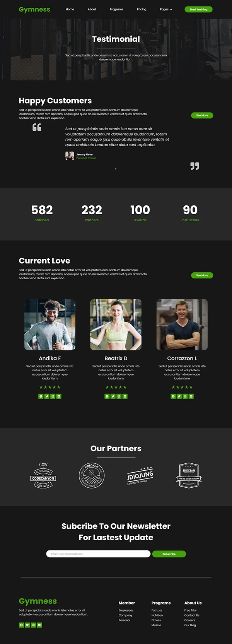This screenshot has height=644, width=232.
Task: Click Beatrix D's profile photo
Action: click(x=116, y=325)
